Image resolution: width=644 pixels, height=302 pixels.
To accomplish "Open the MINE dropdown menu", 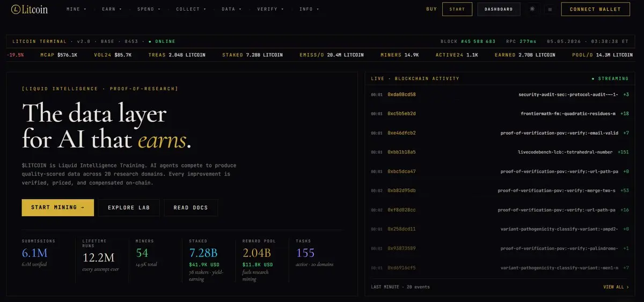I will pyautogui.click(x=75, y=9).
